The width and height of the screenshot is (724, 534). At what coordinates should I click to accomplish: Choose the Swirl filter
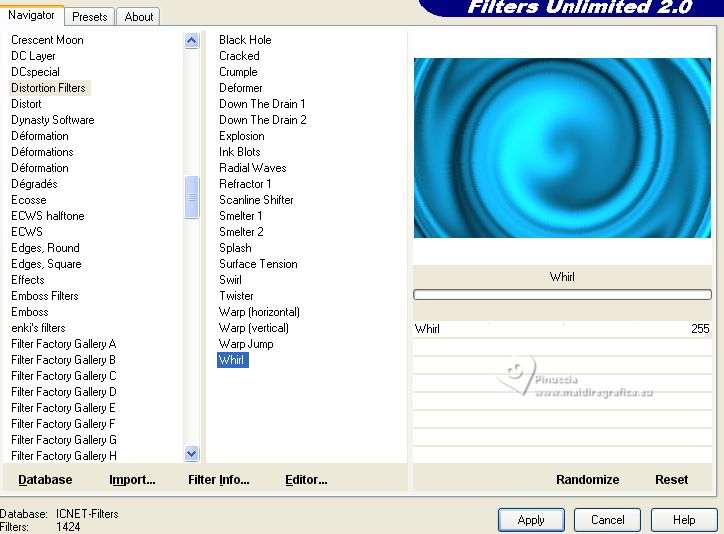pyautogui.click(x=230, y=280)
